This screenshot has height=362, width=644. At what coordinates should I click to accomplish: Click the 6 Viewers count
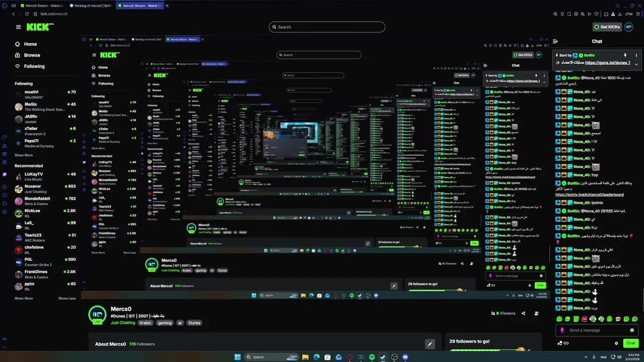pyautogui.click(x=503, y=313)
